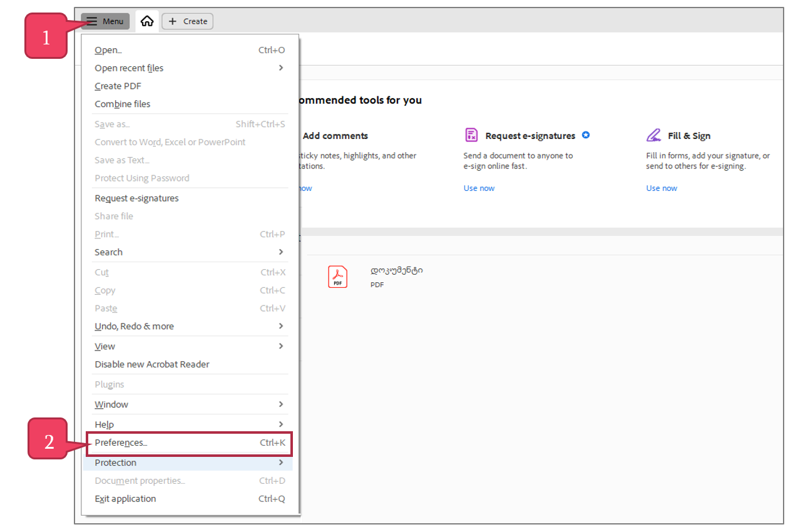Select Disable new Acrobat Reader
The image size is (798, 532).
click(190, 364)
